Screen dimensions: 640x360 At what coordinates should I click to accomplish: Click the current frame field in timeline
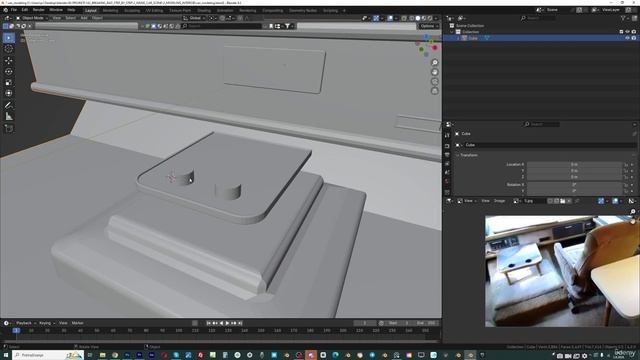click(x=365, y=323)
